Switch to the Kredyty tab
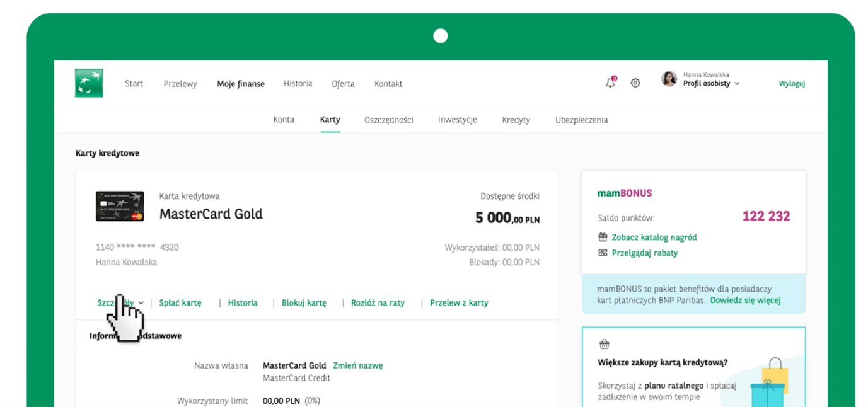Screen dimensions: 868x407 pos(516,120)
